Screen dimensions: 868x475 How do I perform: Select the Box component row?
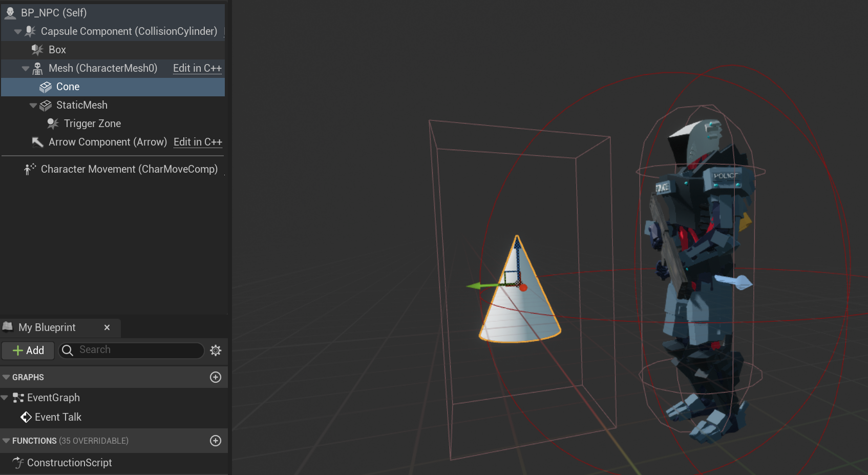[x=113, y=50]
